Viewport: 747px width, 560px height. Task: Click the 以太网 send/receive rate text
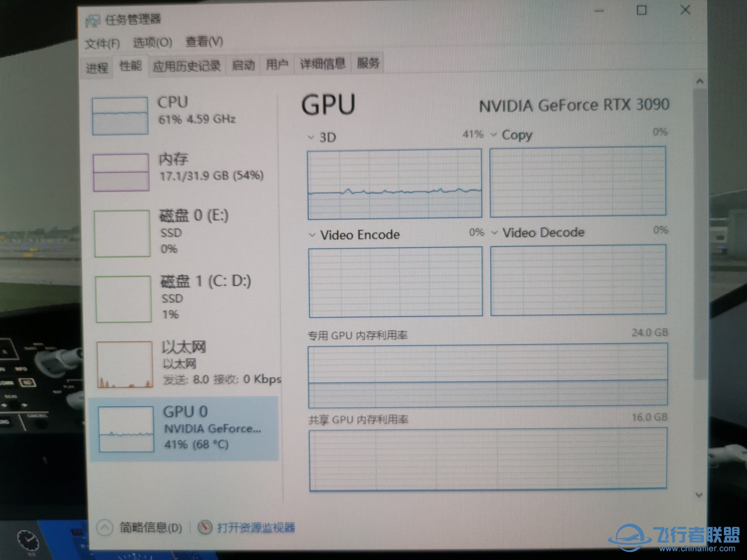[x=222, y=379]
